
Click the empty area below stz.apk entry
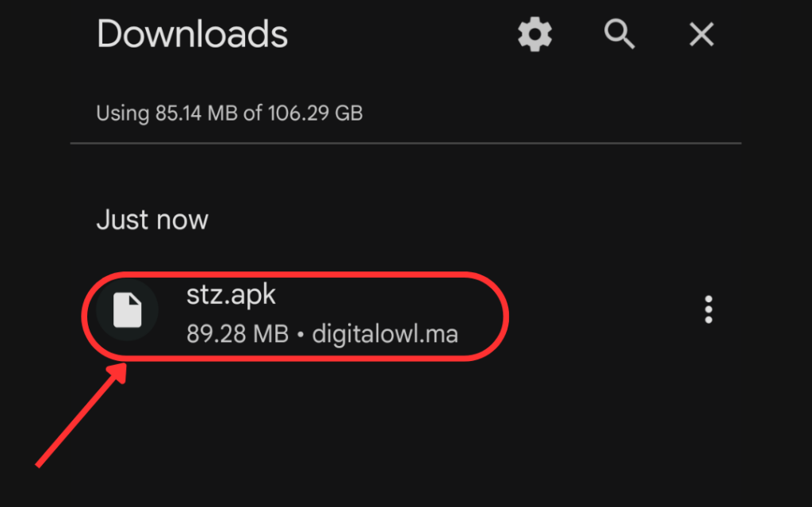click(405, 436)
